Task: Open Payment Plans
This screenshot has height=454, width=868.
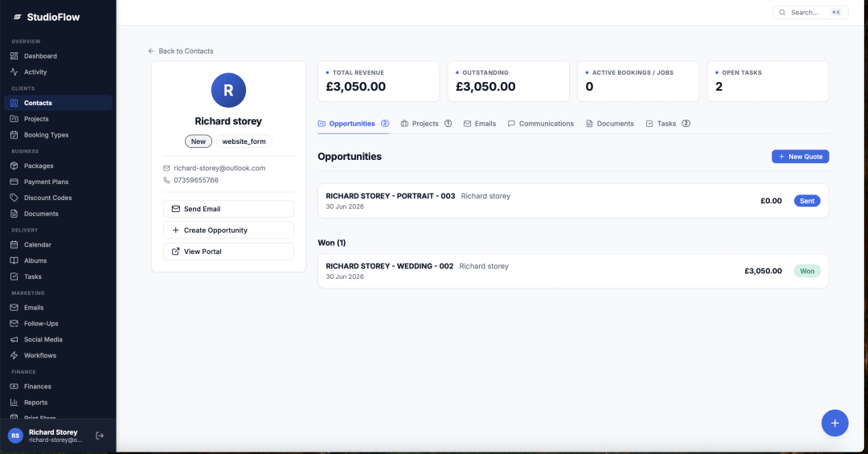Action: pyautogui.click(x=58, y=182)
